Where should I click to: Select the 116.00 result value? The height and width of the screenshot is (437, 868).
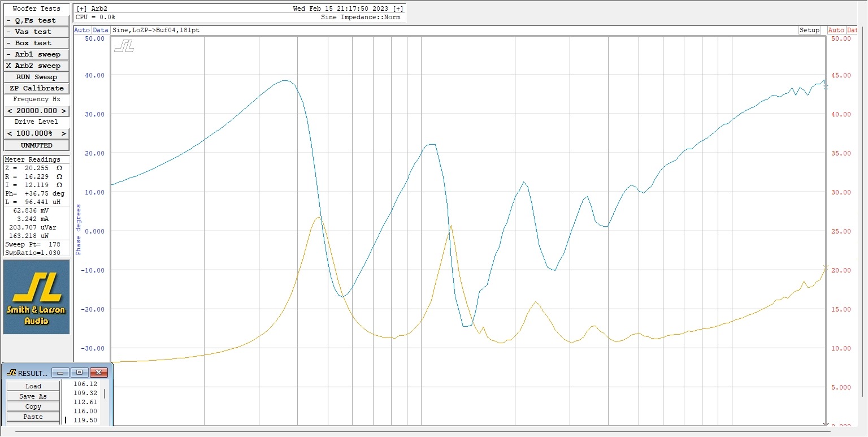85,411
